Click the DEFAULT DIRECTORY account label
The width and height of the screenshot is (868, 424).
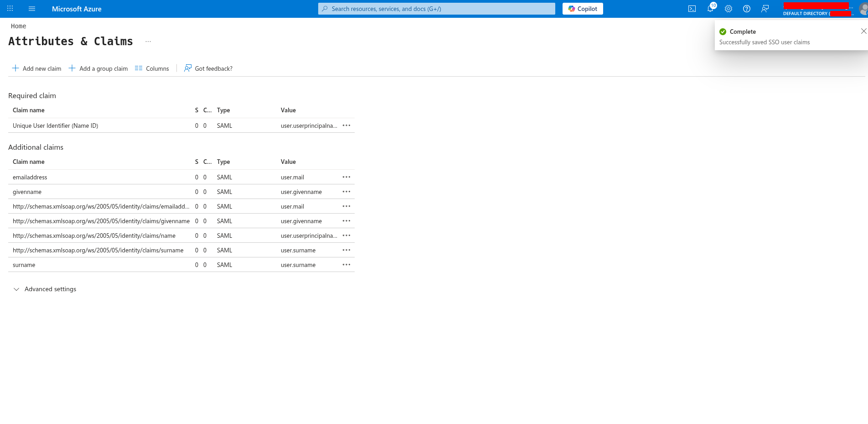[818, 14]
